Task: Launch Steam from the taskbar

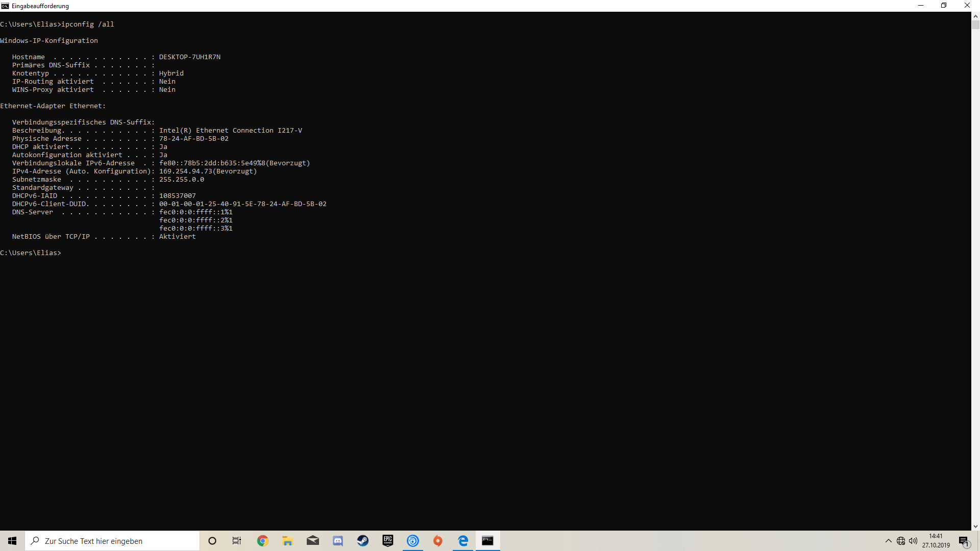Action: pyautogui.click(x=363, y=541)
